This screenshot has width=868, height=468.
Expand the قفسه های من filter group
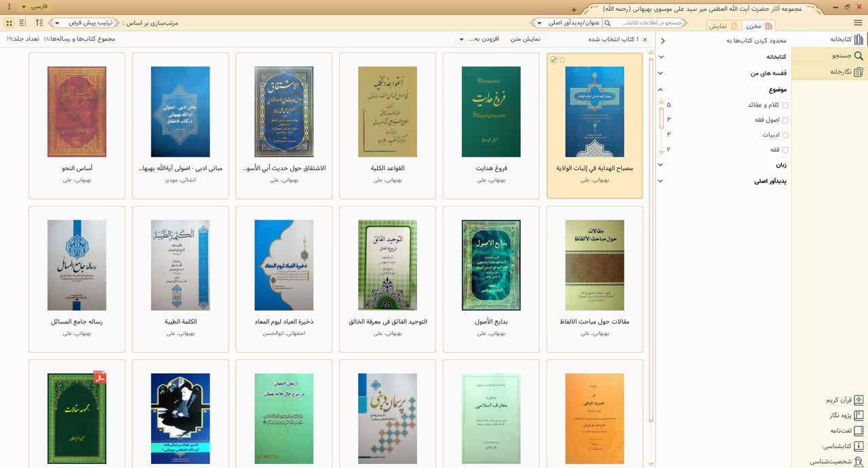click(x=660, y=73)
